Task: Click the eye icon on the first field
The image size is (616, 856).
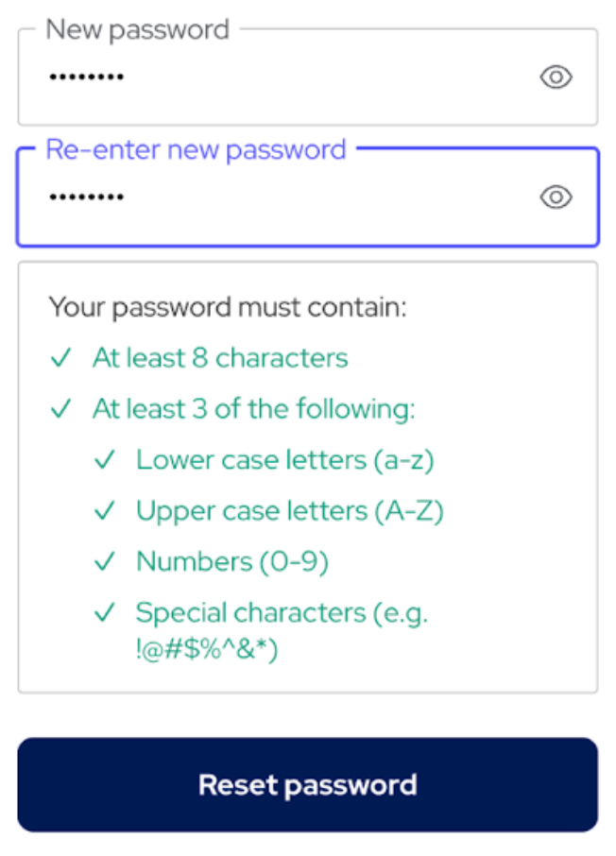Action: pos(556,77)
